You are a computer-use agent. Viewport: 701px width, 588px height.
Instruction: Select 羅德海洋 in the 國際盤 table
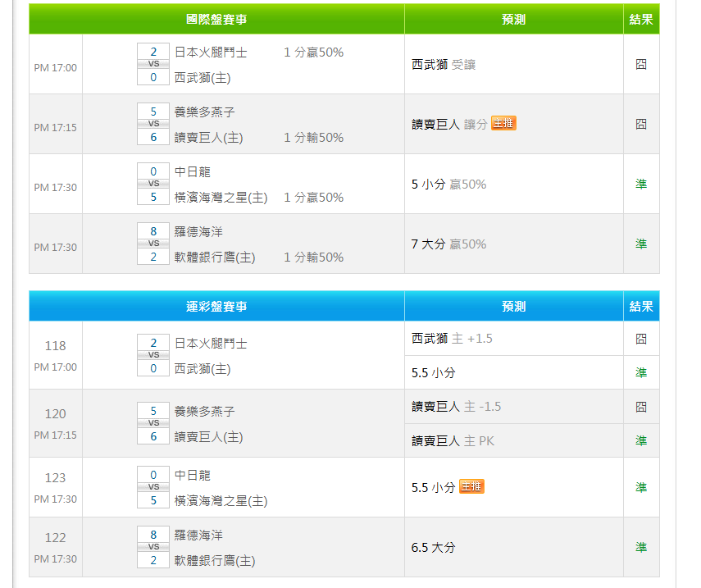pyautogui.click(x=198, y=231)
